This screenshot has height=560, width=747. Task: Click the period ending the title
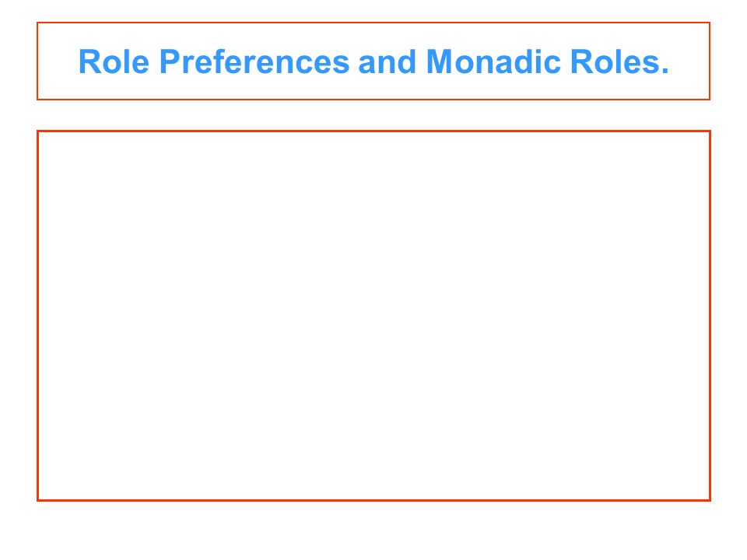[665, 72]
